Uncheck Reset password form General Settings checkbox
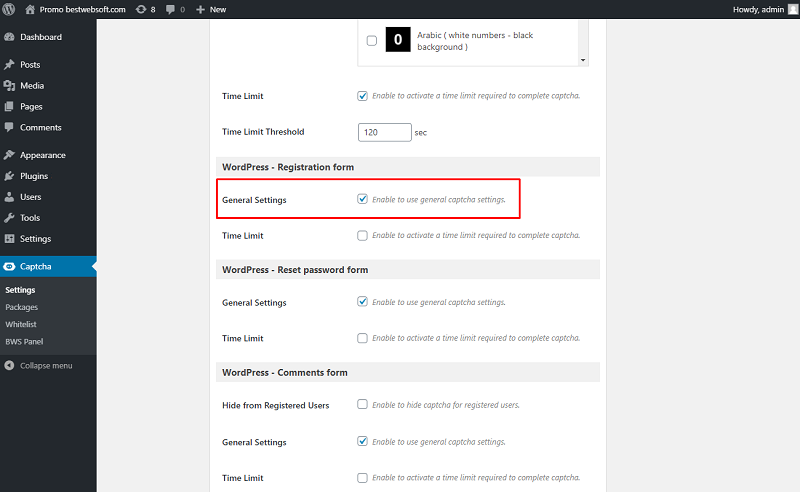Viewport: 800px width, 492px height. point(362,302)
